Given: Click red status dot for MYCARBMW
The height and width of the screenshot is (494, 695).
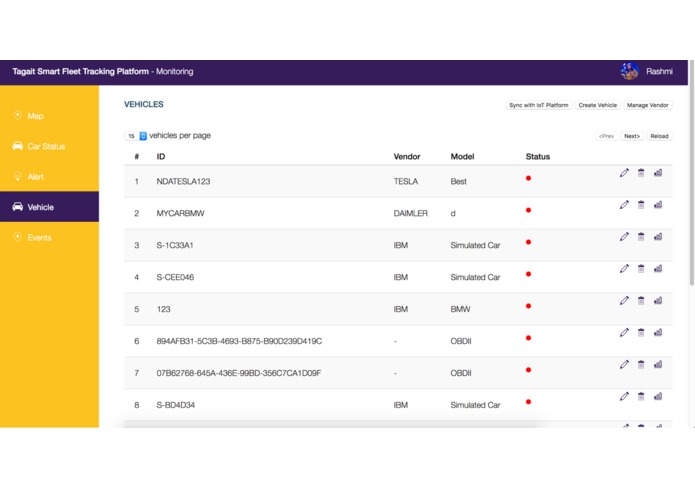Looking at the screenshot, I should click(x=528, y=210).
